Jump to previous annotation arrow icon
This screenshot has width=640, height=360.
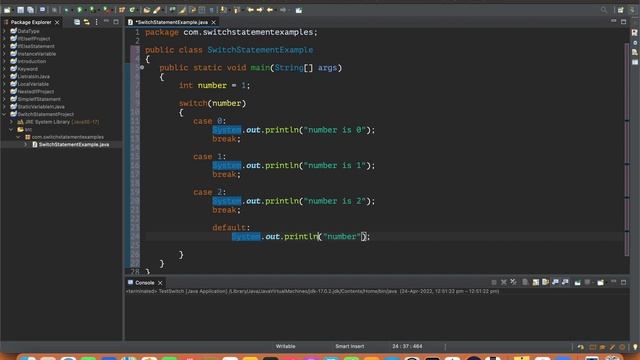[236, 10]
